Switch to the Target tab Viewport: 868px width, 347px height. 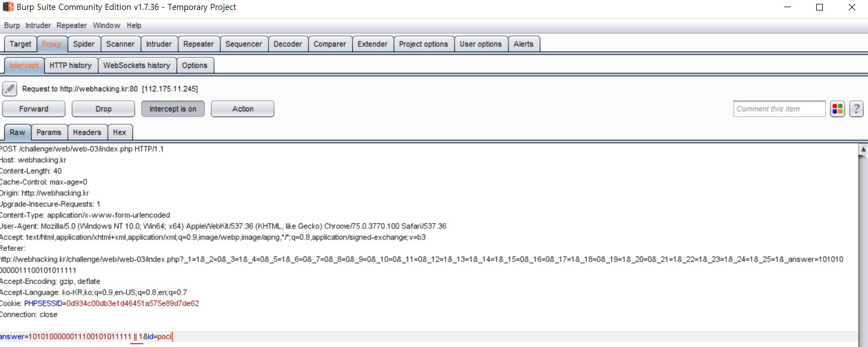click(20, 44)
